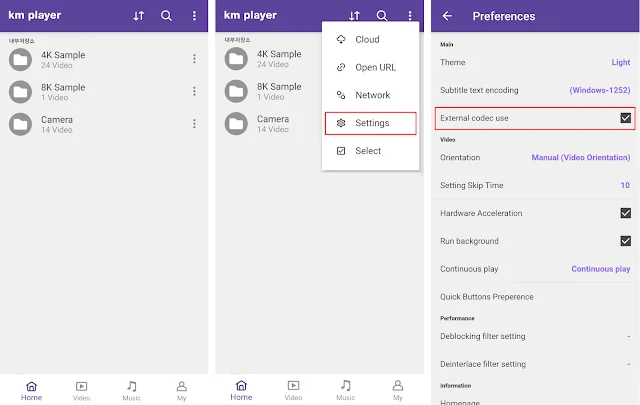This screenshot has width=640, height=405.
Task: Tap sort icon in middle screen header
Action: coord(354,16)
